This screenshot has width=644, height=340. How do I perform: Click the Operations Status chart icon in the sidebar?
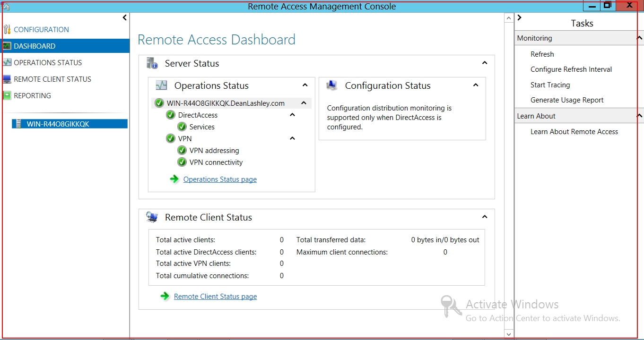[x=7, y=62]
